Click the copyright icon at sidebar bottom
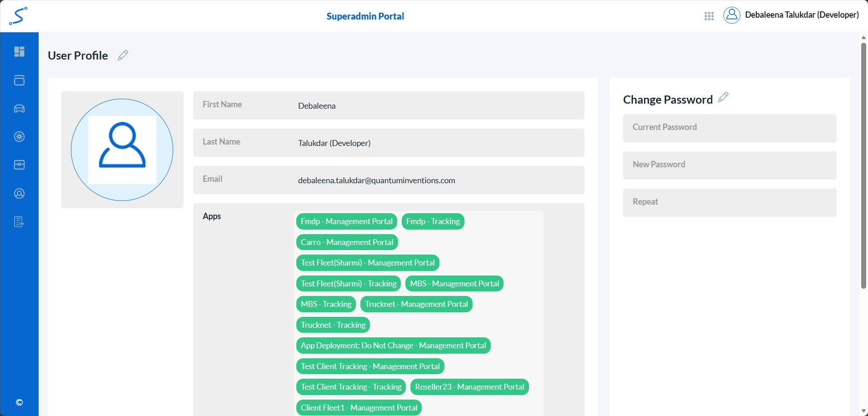 coord(19,402)
